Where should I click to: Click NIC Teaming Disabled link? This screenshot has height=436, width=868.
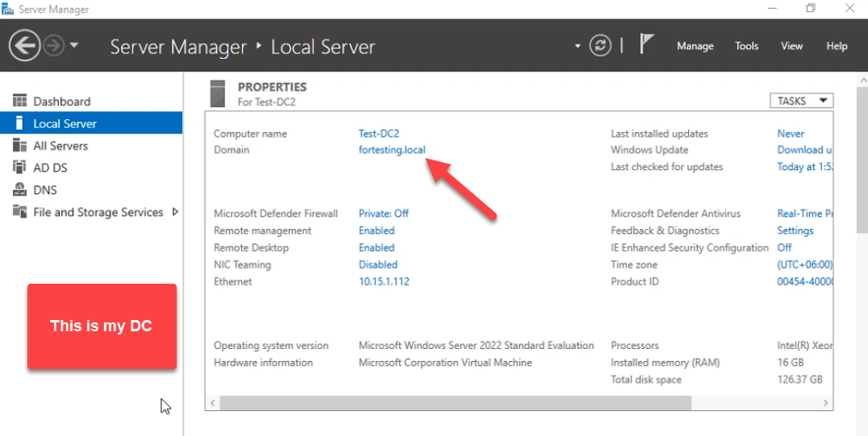click(x=378, y=264)
